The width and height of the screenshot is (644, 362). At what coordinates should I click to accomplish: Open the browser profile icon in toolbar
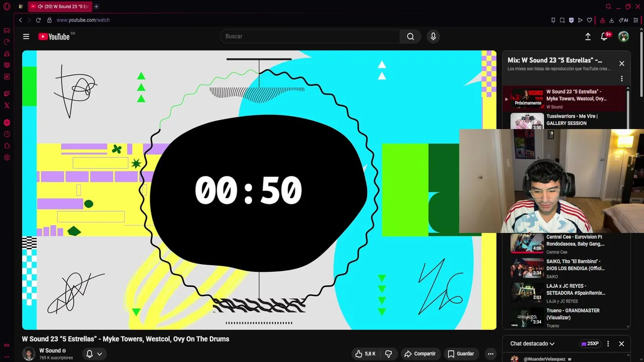(x=602, y=20)
